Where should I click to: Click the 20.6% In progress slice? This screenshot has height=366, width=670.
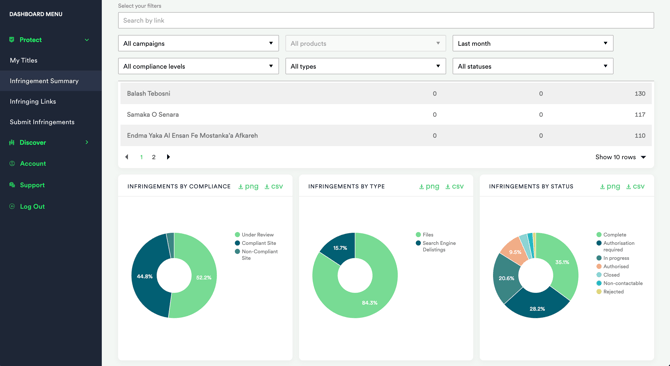pos(506,278)
